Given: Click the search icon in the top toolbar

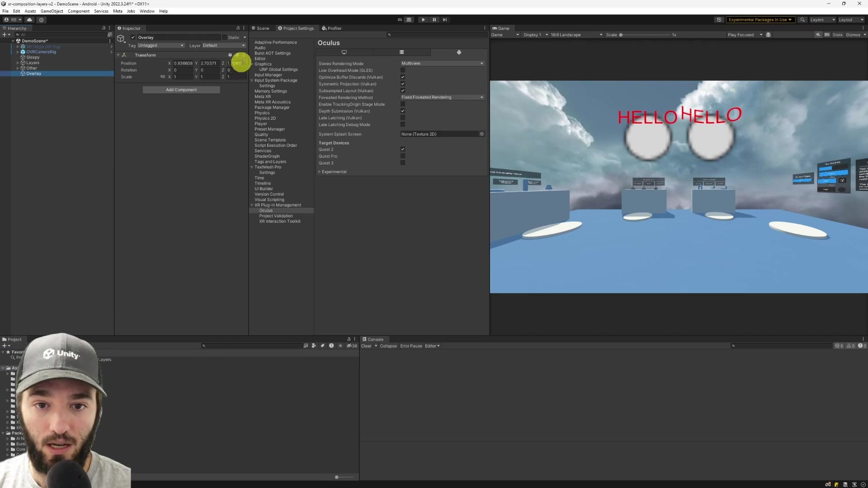Looking at the screenshot, I should pyautogui.click(x=802, y=19).
